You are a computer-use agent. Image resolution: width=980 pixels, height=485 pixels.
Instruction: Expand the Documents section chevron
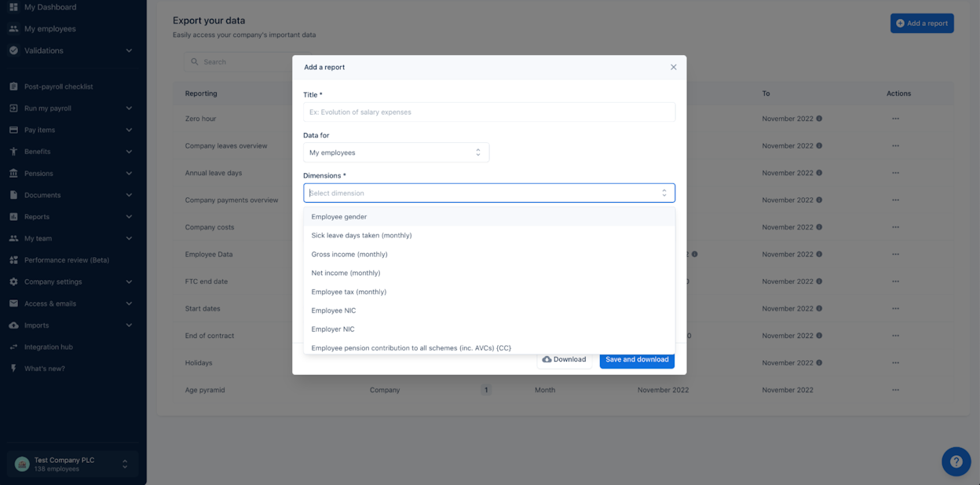(x=129, y=195)
